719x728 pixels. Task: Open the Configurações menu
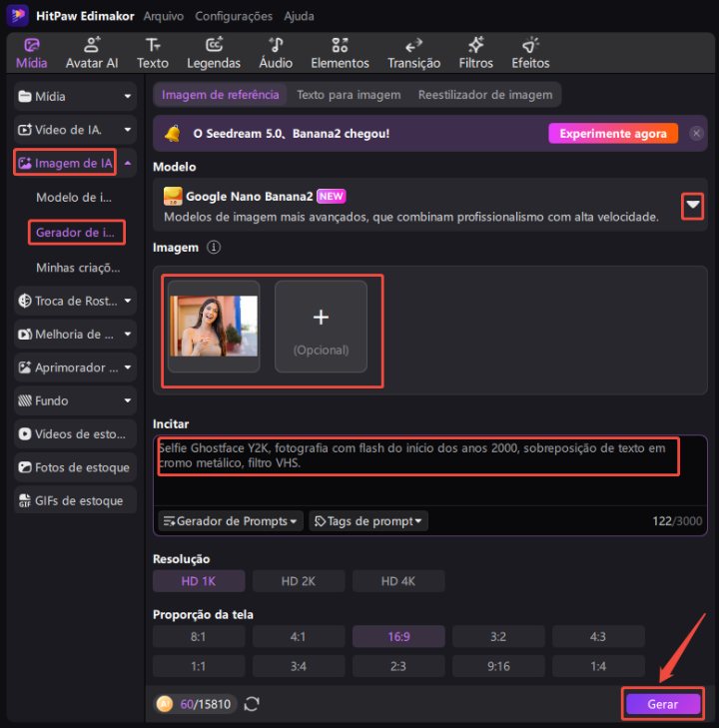click(x=233, y=16)
